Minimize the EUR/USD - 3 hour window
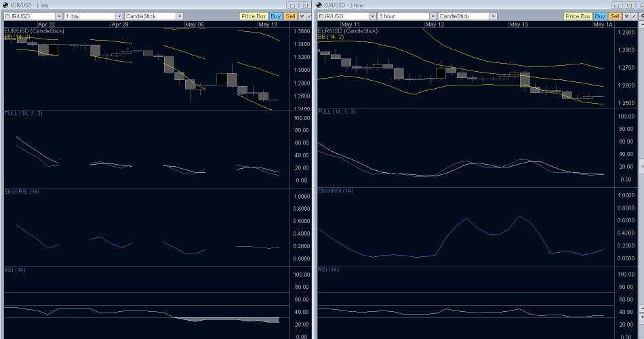Viewport: 644px width, 339px height. 616,5
